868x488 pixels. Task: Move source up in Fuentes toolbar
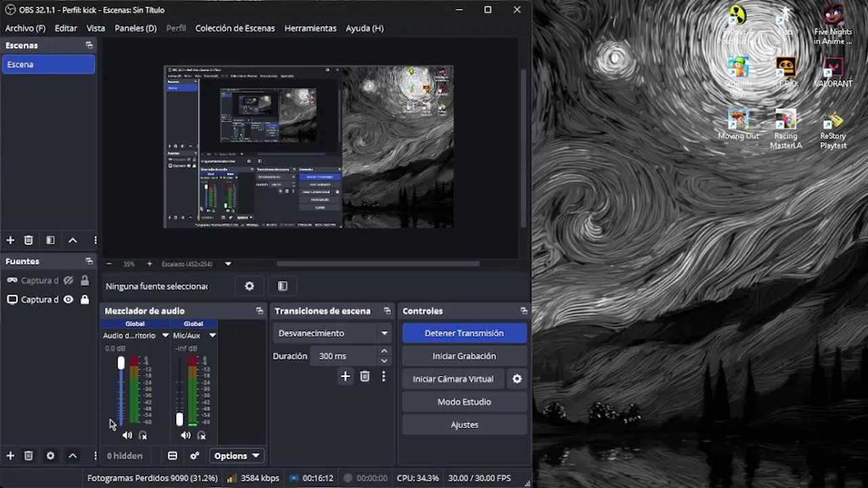coord(73,455)
